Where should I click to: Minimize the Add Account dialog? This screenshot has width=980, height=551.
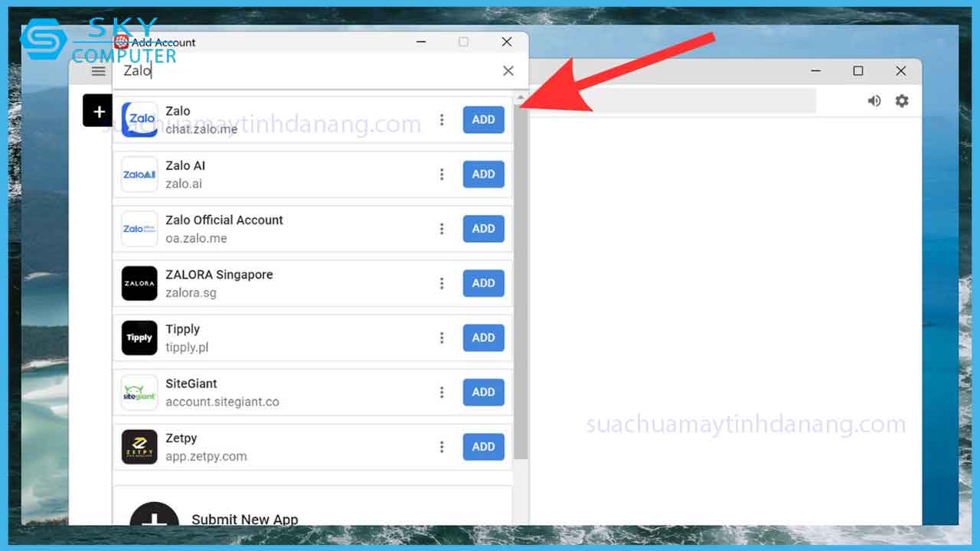pos(421,42)
